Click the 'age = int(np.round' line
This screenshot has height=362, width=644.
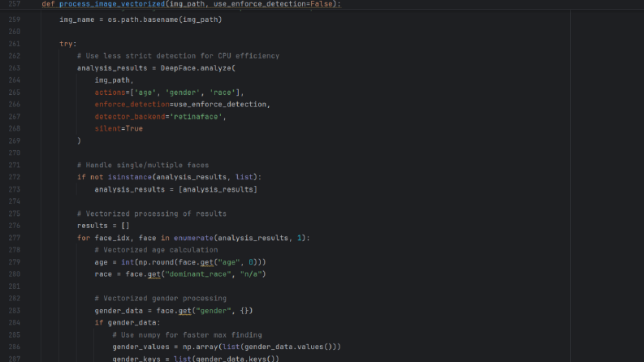(180, 262)
